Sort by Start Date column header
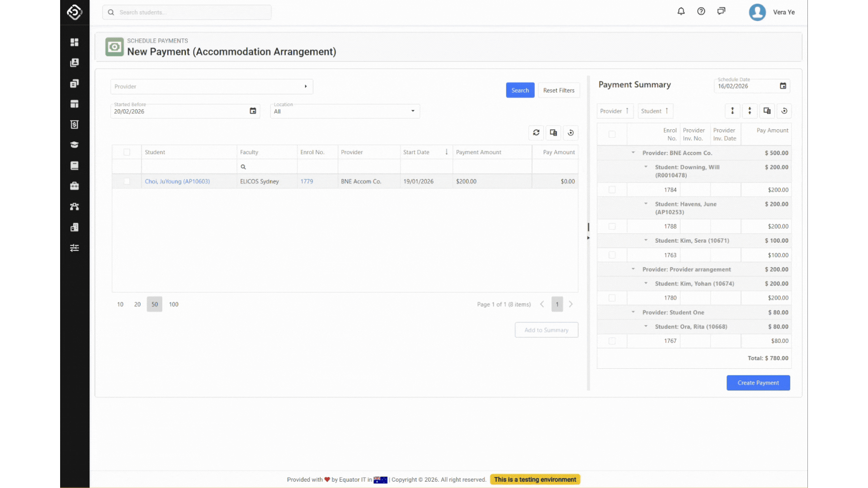Viewport: 868px width, 488px height. 416,152
